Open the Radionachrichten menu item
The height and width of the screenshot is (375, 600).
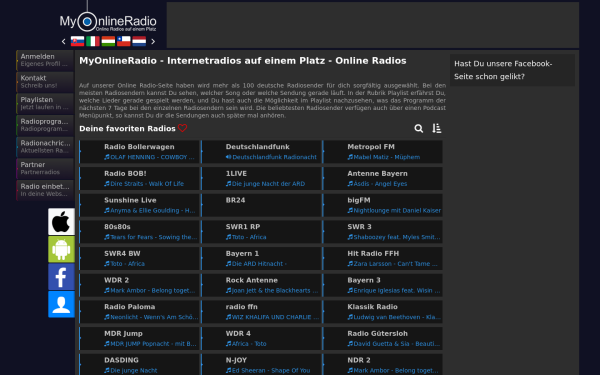point(45,147)
